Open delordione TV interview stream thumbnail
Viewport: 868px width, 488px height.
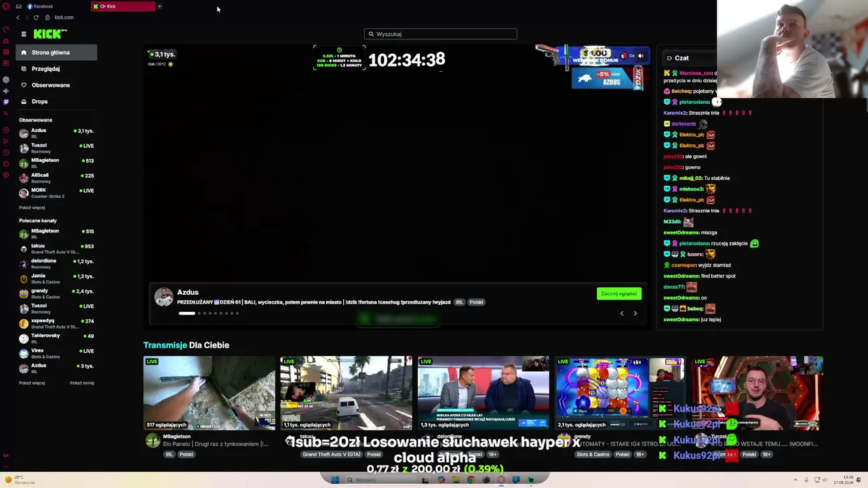coord(484,393)
